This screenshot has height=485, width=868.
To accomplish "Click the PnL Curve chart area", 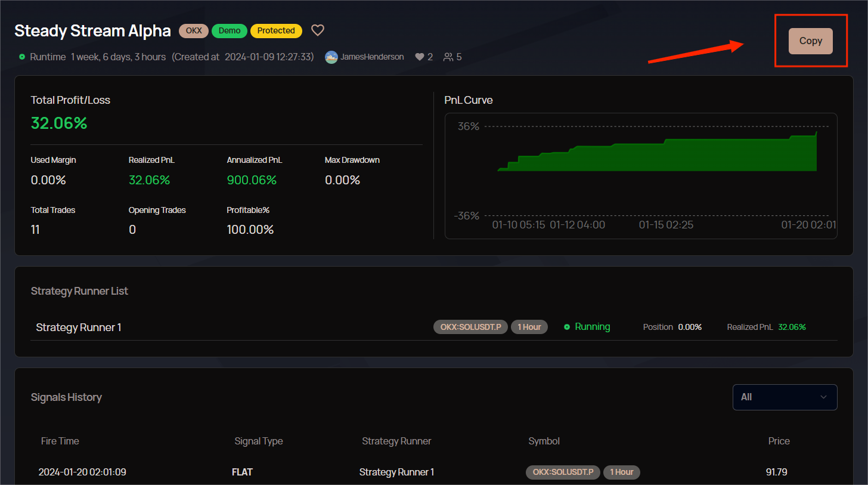I will point(641,176).
